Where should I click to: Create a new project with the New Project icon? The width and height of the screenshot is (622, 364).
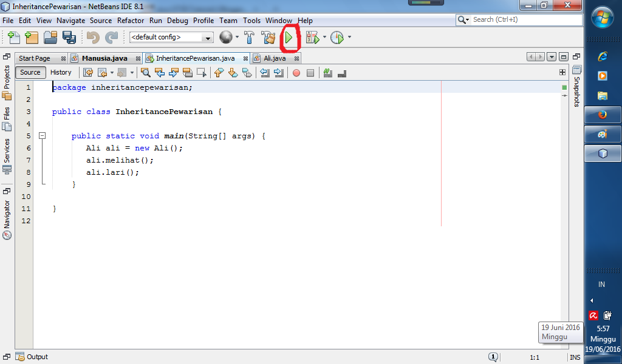click(32, 37)
